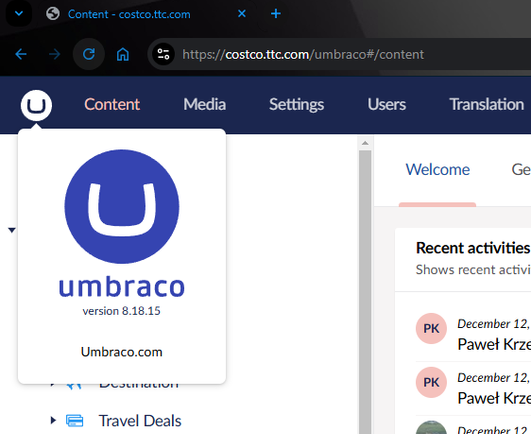Open the Content section
Image resolution: width=531 pixels, height=434 pixels.
112,104
